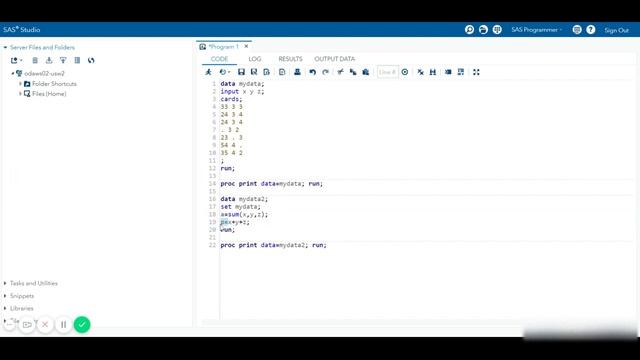This screenshot has width=640, height=360.
Task: Save the program with the floppy disk icon
Action: (x=241, y=72)
